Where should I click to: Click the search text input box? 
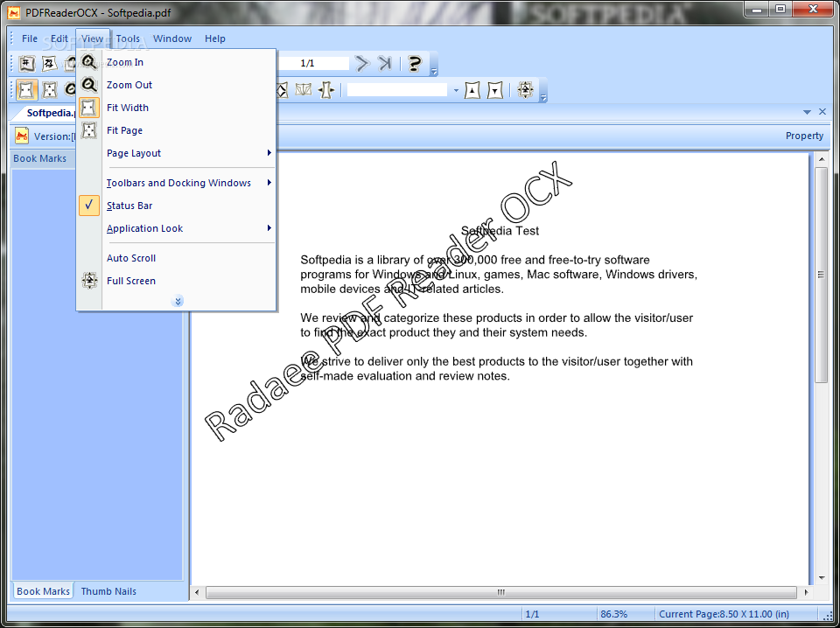tap(397, 90)
